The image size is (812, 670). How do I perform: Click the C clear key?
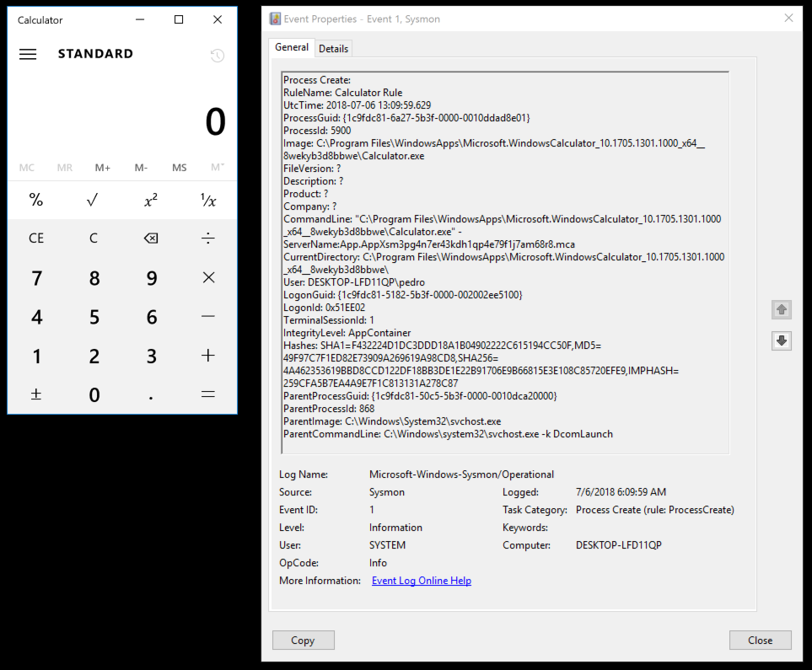(94, 239)
